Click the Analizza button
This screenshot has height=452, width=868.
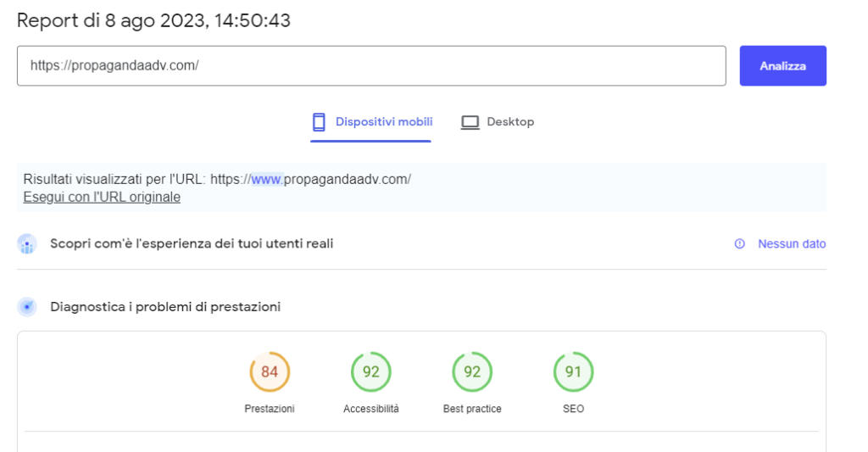click(782, 66)
